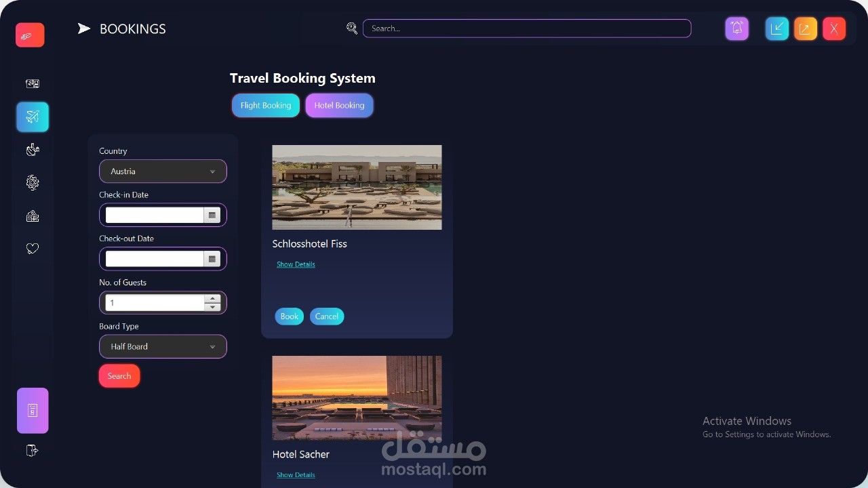Click the Travel Booking System heading
Screen dimensions: 868x488
[302, 79]
